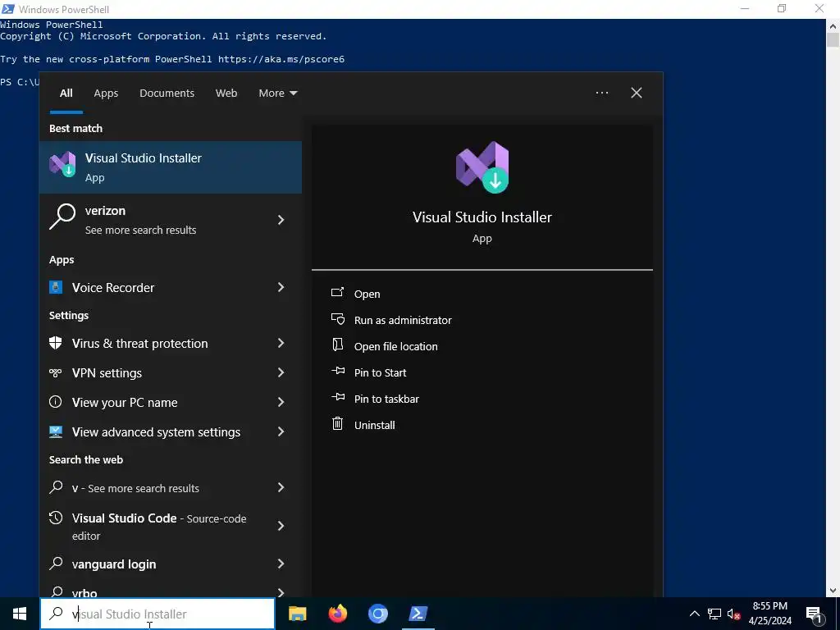
Task: Click the Virus & threat protection shield icon
Action: click(x=56, y=343)
